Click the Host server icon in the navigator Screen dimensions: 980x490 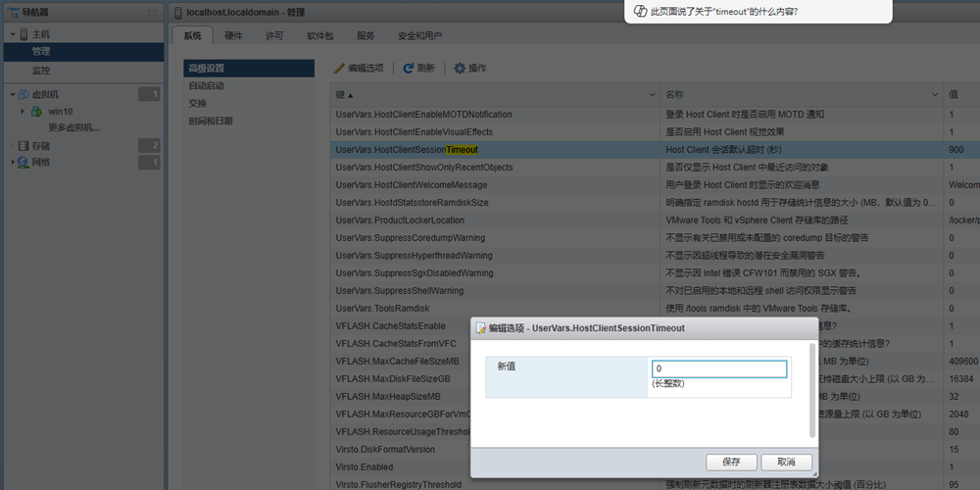pyautogui.click(x=24, y=34)
